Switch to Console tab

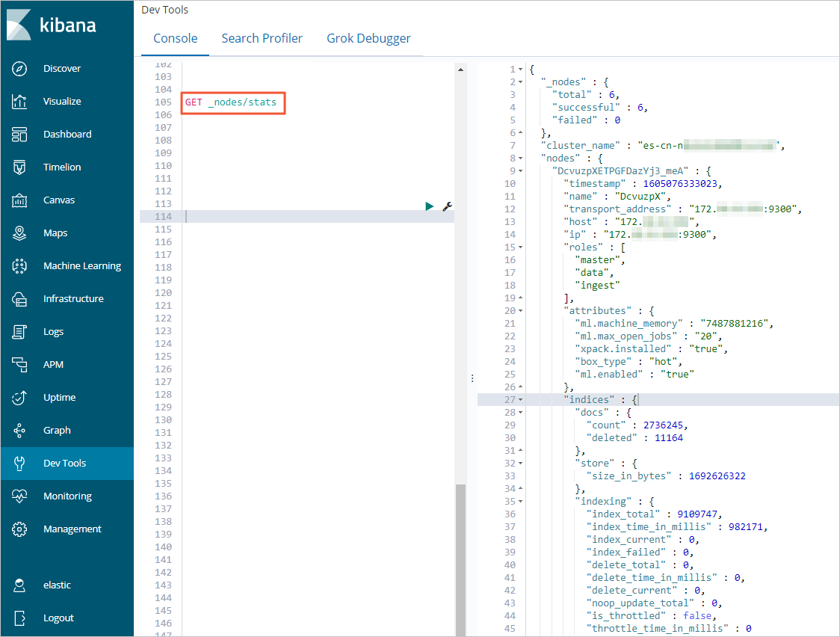coord(175,39)
